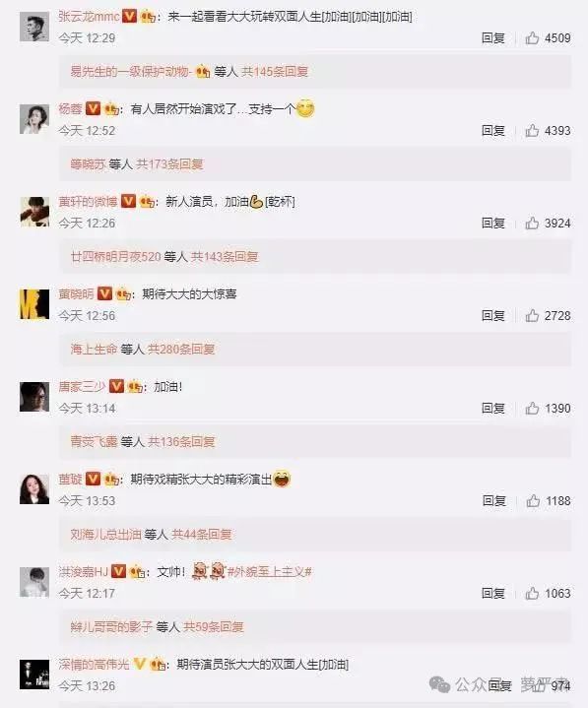Like the comment by 张云龙mmc
Screen dimensions: 588x708
(x=532, y=38)
